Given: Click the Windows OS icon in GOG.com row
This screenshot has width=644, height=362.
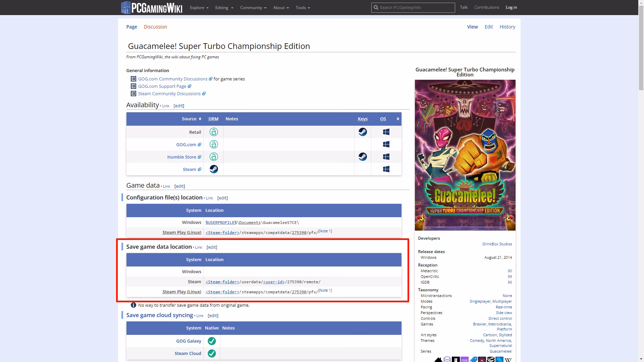Looking at the screenshot, I should (386, 144).
